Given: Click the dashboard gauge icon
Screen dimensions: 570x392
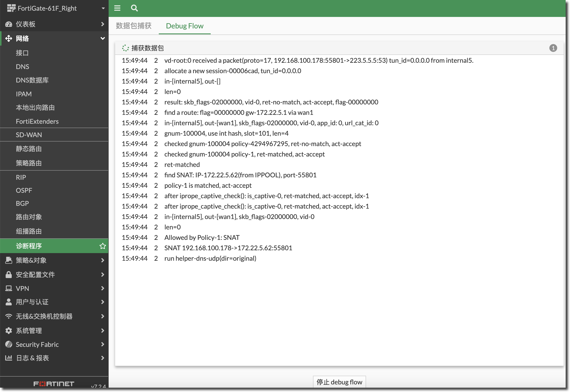Looking at the screenshot, I should point(9,24).
